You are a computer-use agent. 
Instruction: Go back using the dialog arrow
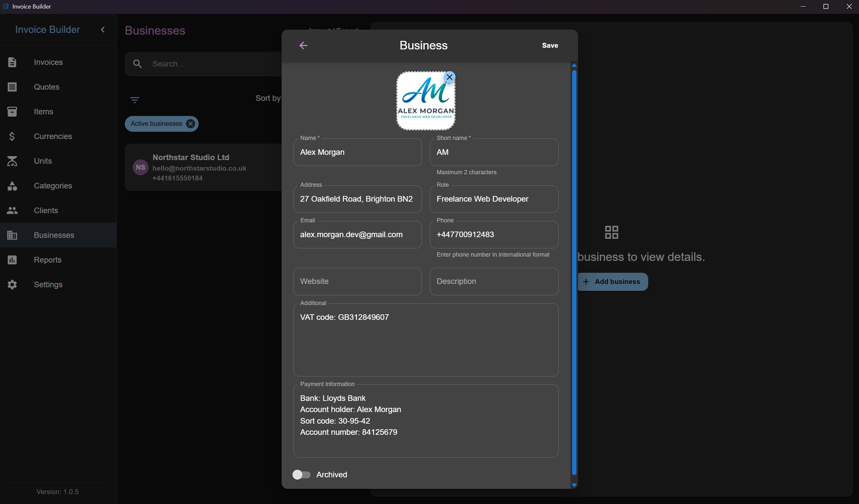pos(303,45)
